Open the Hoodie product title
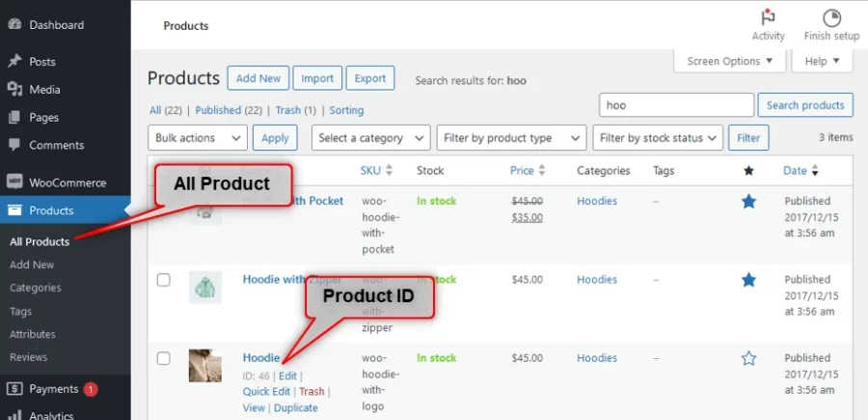The width and height of the screenshot is (868, 420). (x=260, y=358)
